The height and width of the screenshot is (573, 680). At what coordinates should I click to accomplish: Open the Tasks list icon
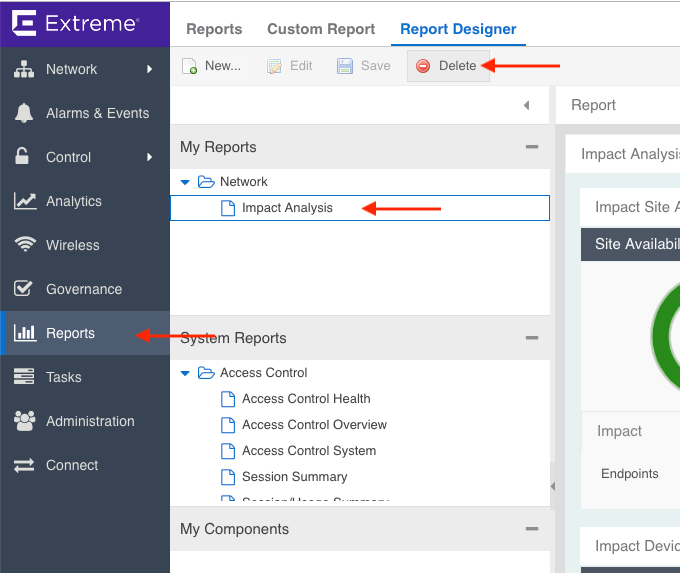tap(24, 377)
